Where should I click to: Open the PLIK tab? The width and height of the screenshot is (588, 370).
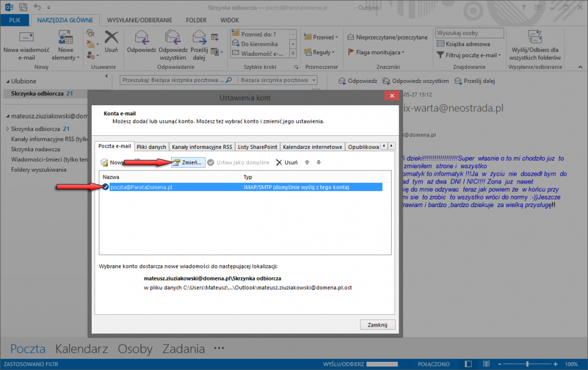click(15, 20)
